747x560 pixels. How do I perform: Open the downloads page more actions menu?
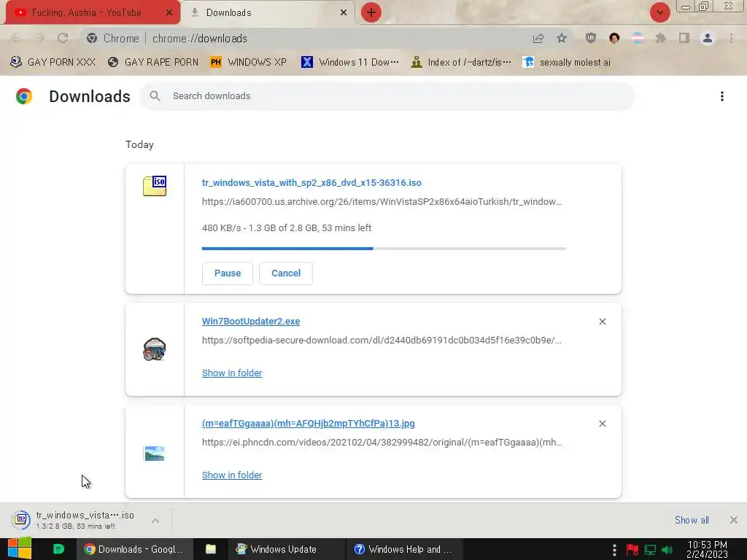pyautogui.click(x=722, y=96)
